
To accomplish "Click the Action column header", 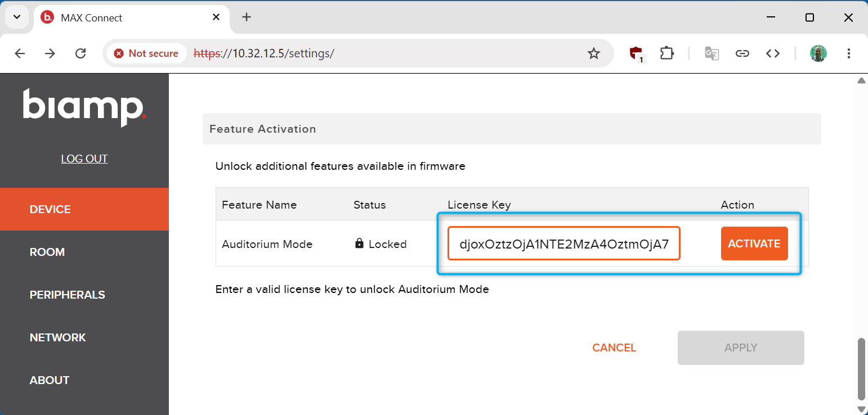I will tap(737, 205).
